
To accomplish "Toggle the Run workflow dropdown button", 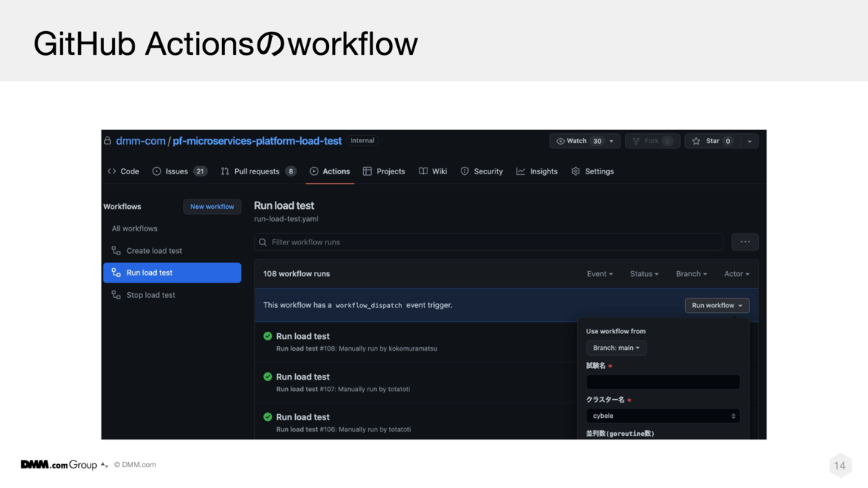I will point(717,306).
